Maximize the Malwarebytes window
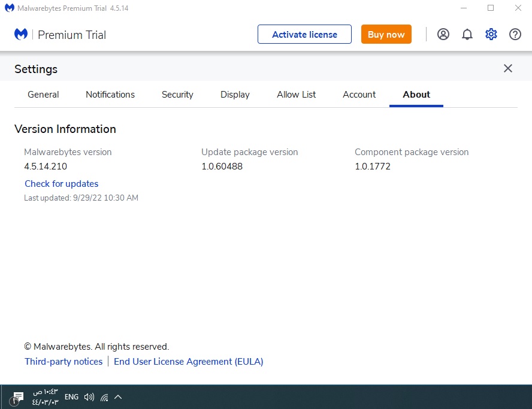 (491, 8)
